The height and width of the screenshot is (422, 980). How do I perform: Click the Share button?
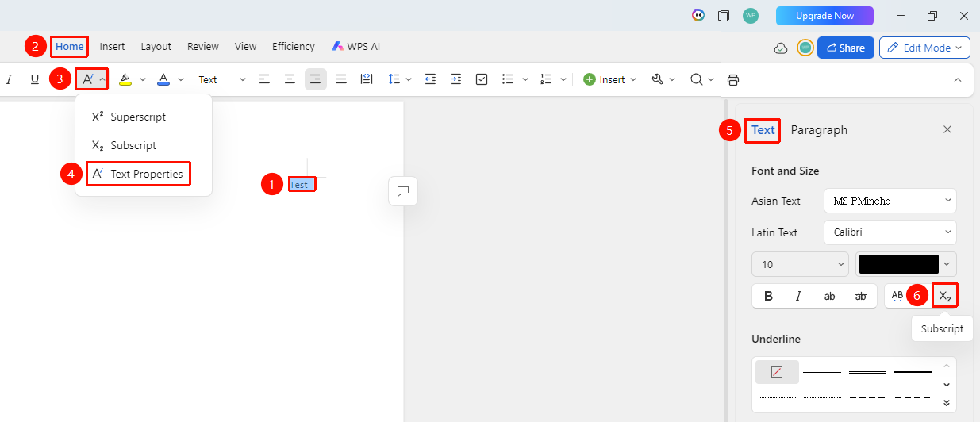tap(846, 48)
